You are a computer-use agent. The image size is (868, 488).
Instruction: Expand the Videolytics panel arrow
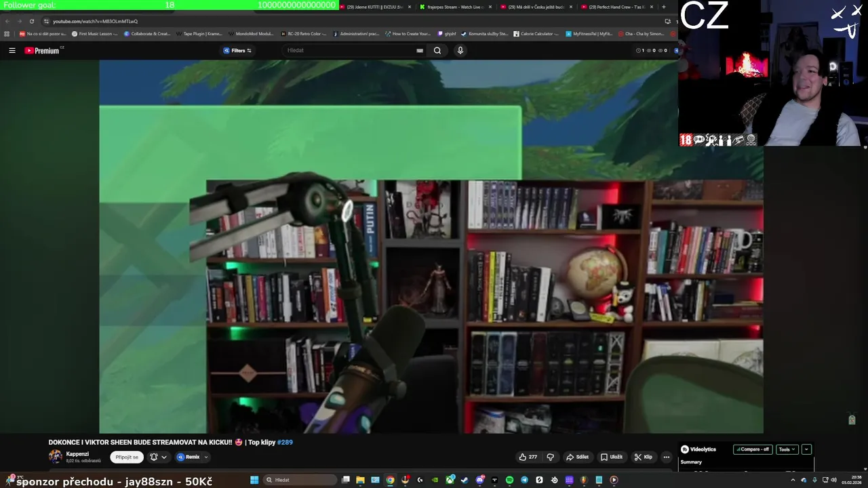806,449
